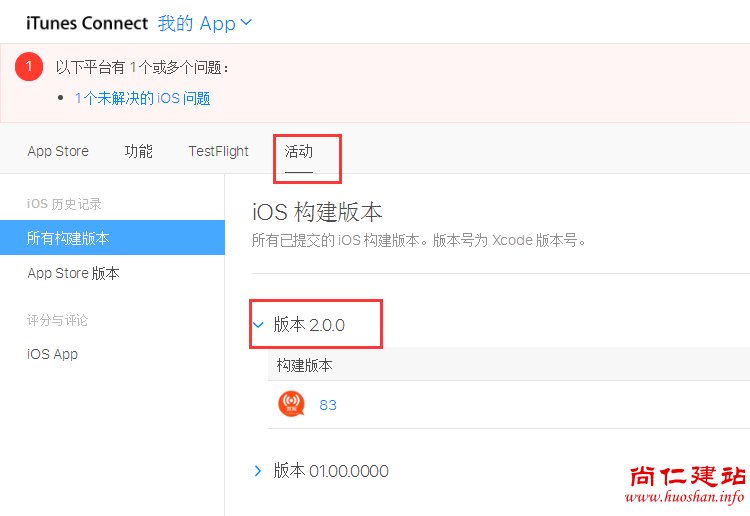Open the 1个未解决的 iOS 问题 link

coord(142,98)
